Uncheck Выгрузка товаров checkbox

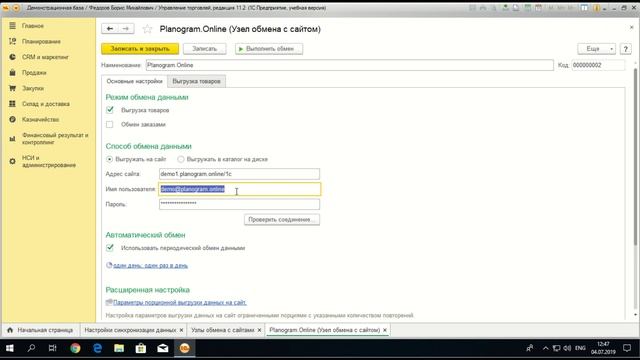(x=110, y=110)
